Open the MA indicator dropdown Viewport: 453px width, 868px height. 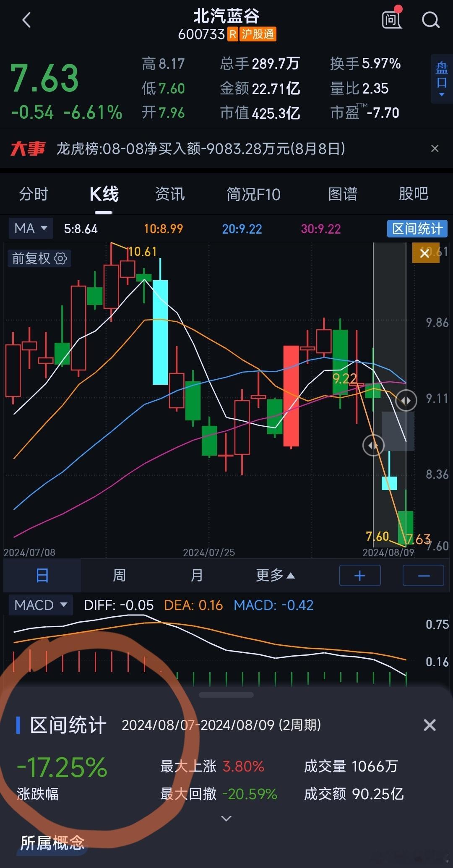coord(31,229)
